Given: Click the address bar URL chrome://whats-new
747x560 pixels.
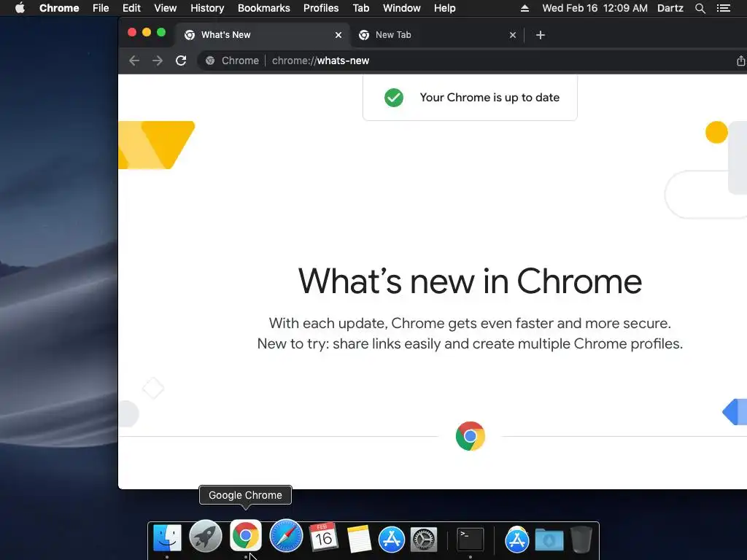Looking at the screenshot, I should point(321,61).
